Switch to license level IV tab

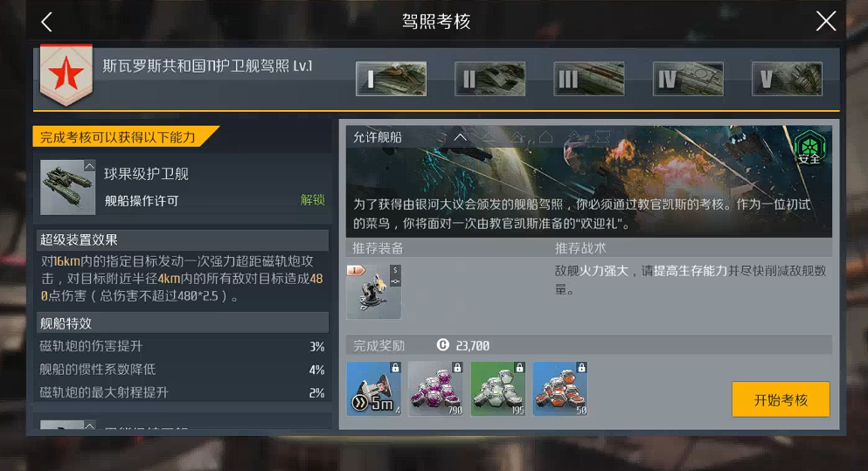click(x=688, y=79)
